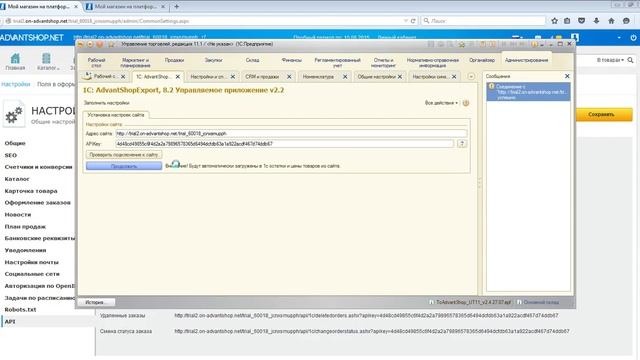Open Каталог in settings sidebar
This screenshot has width=640, height=360.
click(x=17, y=179)
